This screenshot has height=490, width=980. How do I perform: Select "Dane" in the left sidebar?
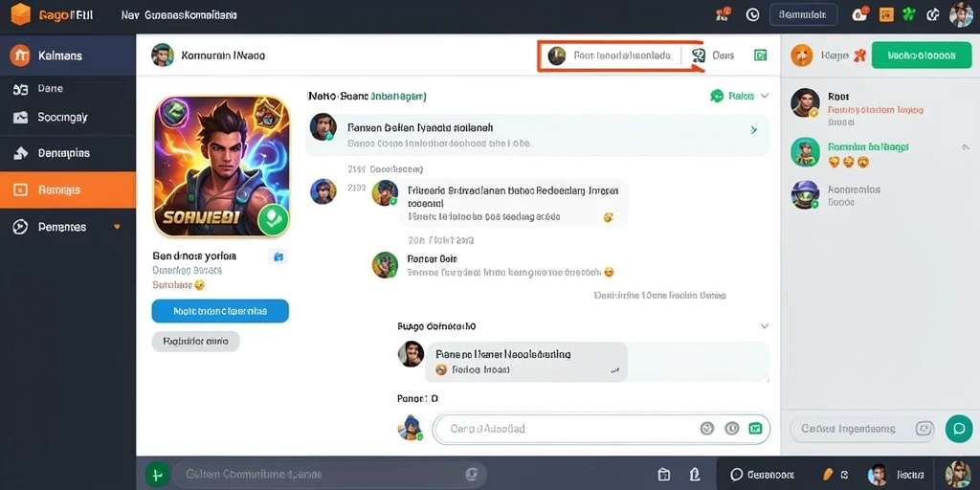[x=68, y=89]
